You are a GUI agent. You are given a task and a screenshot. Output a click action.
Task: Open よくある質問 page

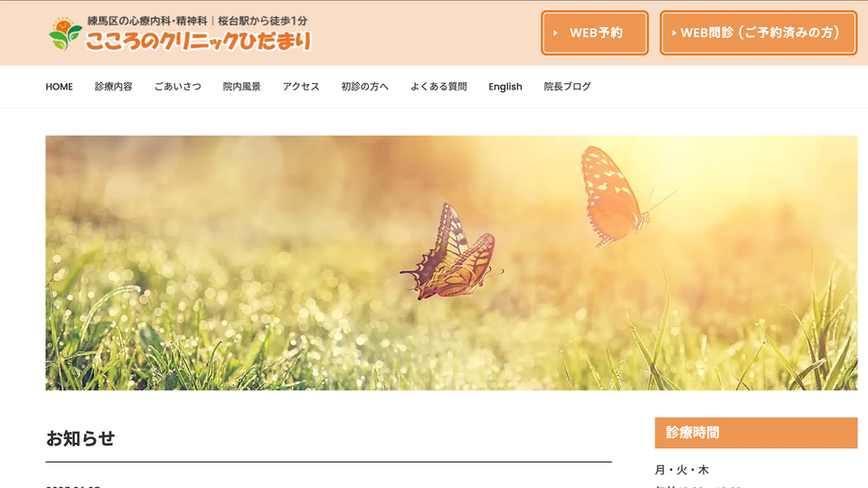click(439, 87)
